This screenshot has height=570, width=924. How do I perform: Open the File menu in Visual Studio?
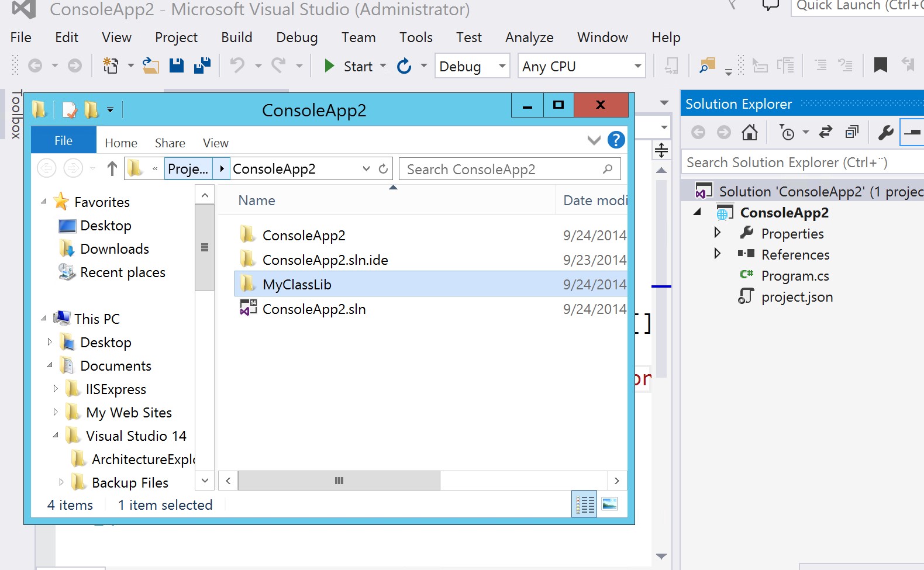point(21,37)
